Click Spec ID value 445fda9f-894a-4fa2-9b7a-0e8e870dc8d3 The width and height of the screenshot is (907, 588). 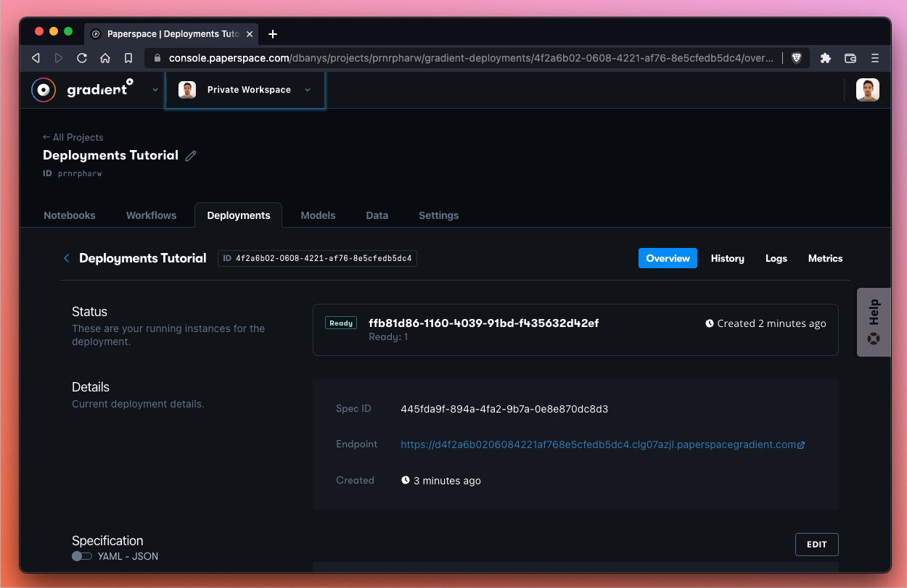504,409
